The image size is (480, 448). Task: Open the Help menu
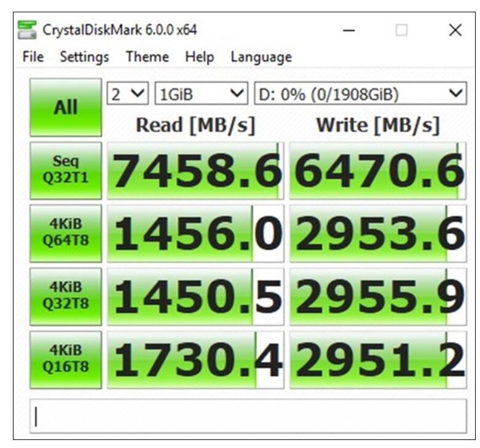[x=199, y=57]
